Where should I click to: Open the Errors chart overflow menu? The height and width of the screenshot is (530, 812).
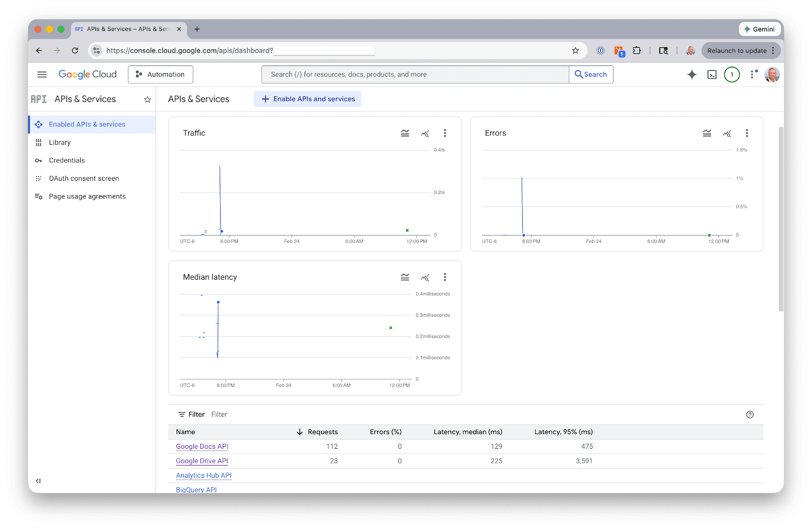click(747, 133)
